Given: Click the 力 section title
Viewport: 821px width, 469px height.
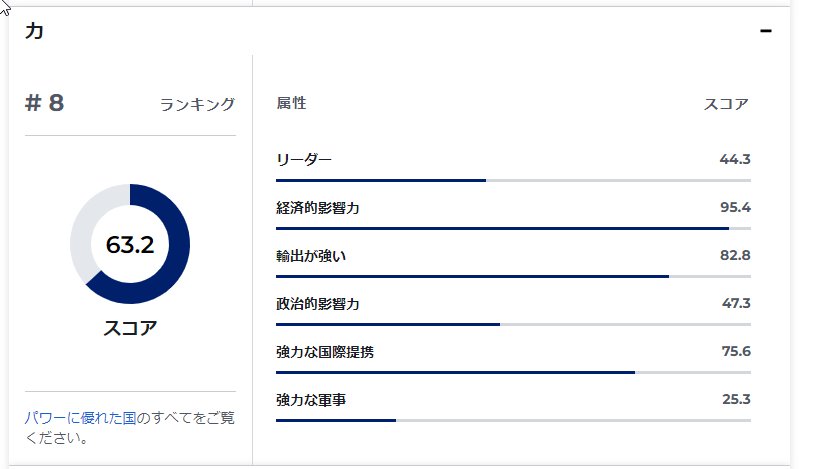Looking at the screenshot, I should 34,32.
